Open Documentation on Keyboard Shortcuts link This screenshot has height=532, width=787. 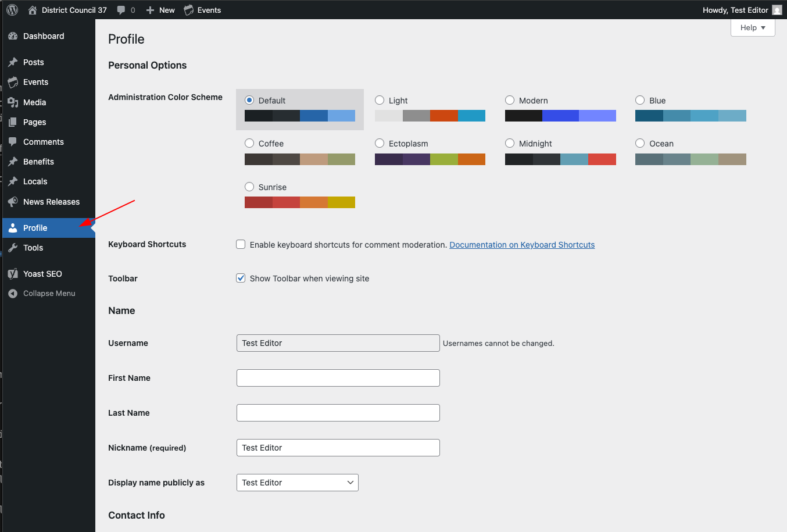(x=521, y=244)
